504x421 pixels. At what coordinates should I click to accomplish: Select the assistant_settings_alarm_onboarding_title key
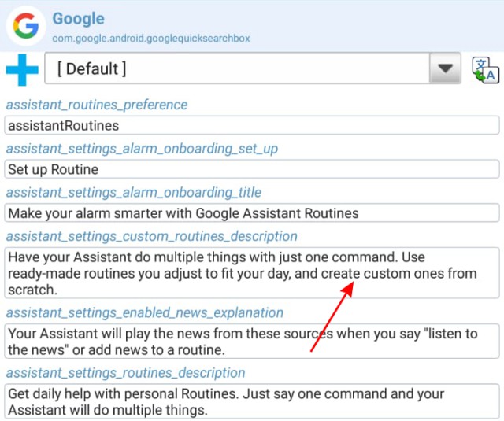134,192
